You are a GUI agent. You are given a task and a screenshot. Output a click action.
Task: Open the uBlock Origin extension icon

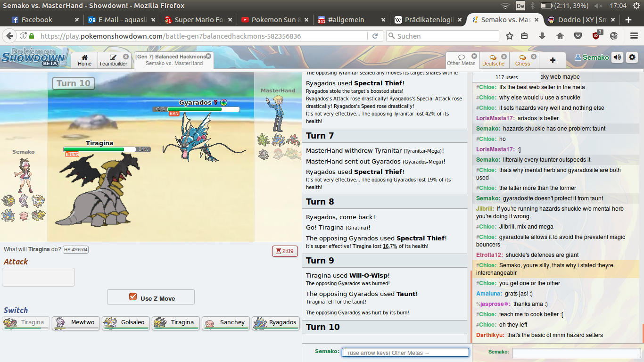coord(597,35)
